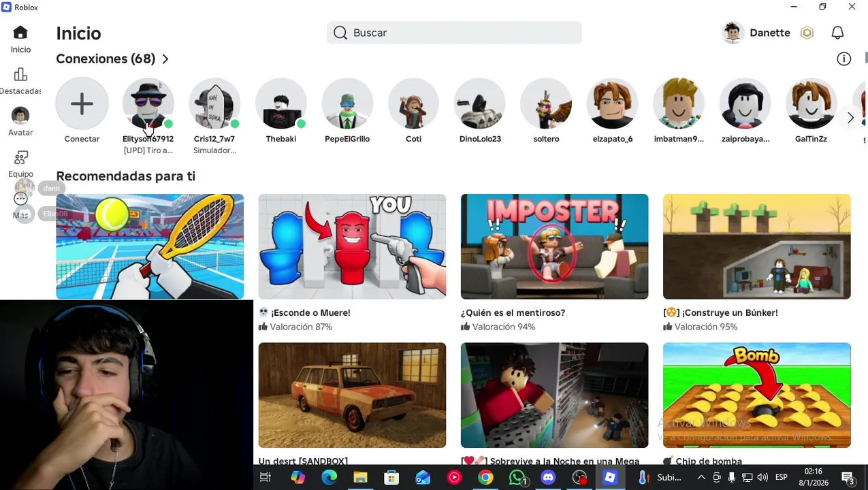This screenshot has width=868, height=490.
Task: Open the imbatman9 avatar
Action: [679, 104]
